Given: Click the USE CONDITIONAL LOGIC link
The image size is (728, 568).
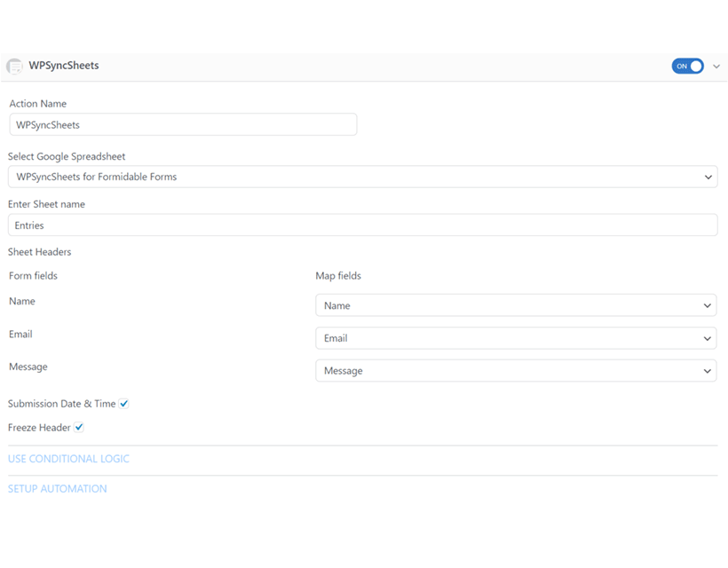Looking at the screenshot, I should tap(68, 459).
